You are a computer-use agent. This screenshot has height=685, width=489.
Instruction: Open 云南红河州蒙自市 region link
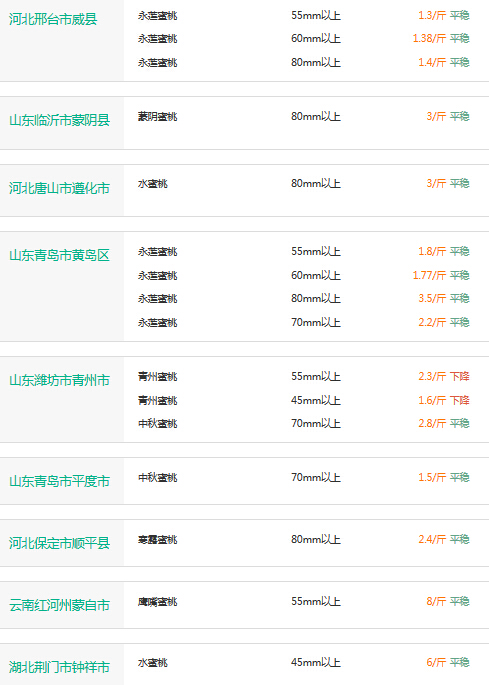tap(59, 605)
